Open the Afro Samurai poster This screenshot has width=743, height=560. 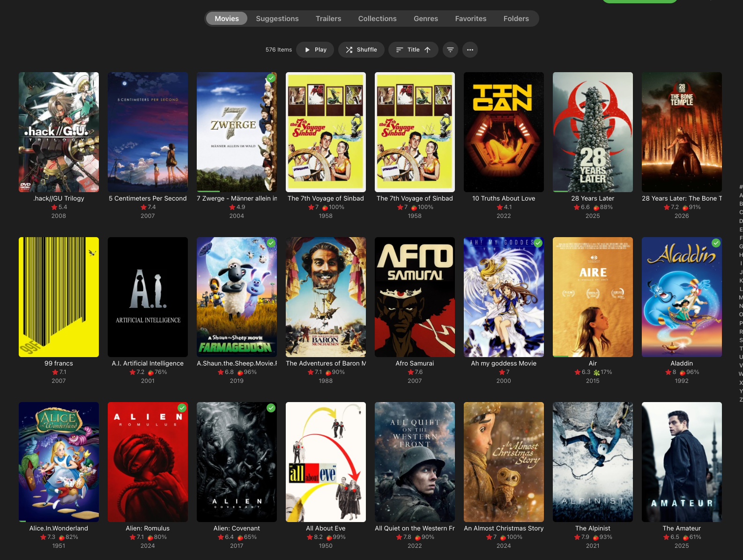tap(415, 297)
